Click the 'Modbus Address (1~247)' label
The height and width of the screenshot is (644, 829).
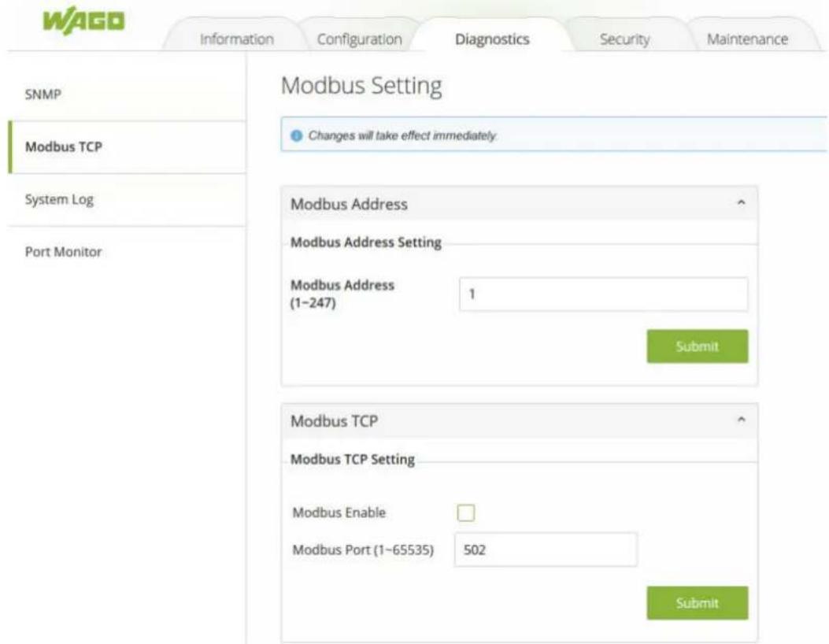click(342, 294)
